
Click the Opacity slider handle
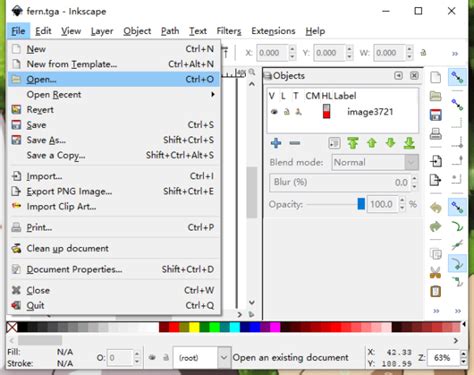pos(361,204)
